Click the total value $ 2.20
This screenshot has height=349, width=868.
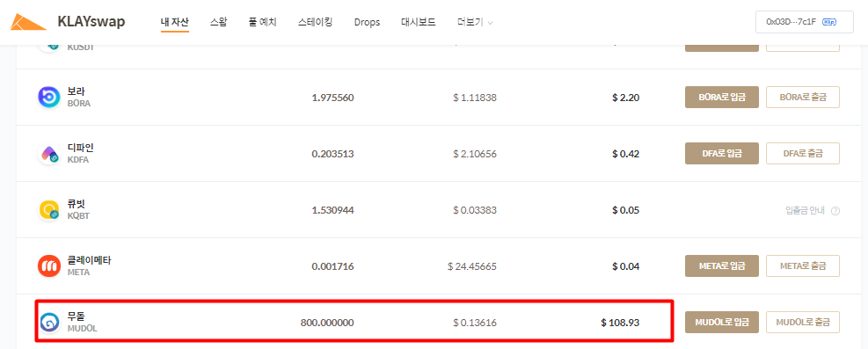pyautogui.click(x=625, y=98)
